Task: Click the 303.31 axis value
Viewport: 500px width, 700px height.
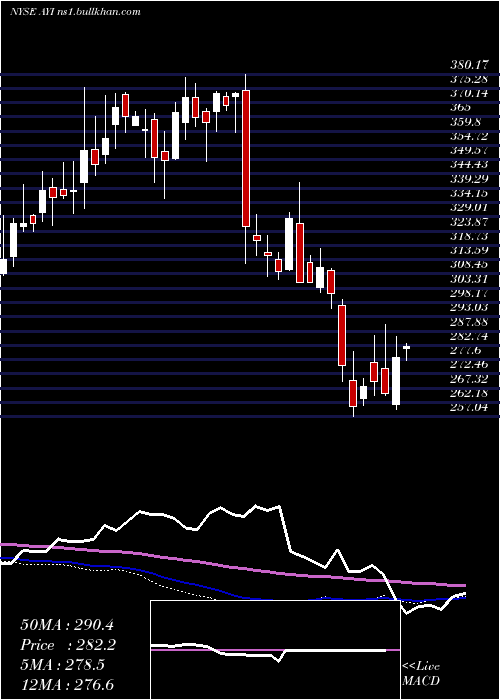Action: tap(469, 279)
